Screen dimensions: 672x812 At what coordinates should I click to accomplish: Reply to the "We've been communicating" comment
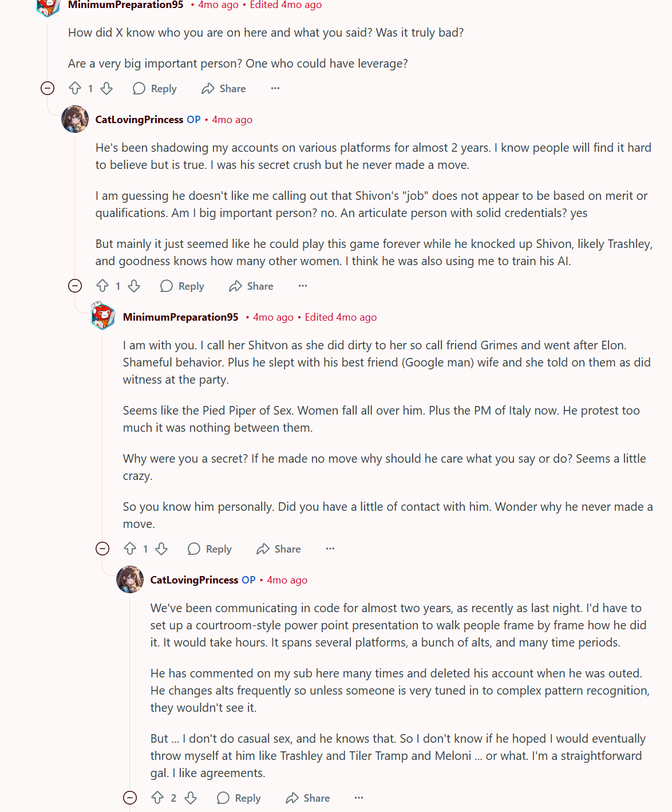(239, 798)
